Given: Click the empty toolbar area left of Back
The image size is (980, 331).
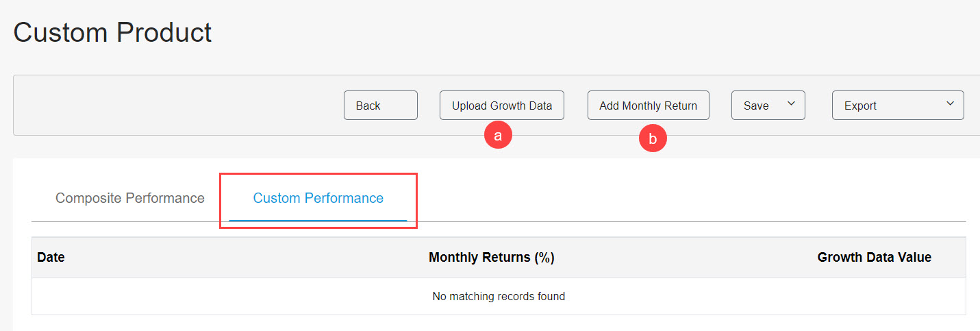Looking at the screenshot, I should click(178, 106).
